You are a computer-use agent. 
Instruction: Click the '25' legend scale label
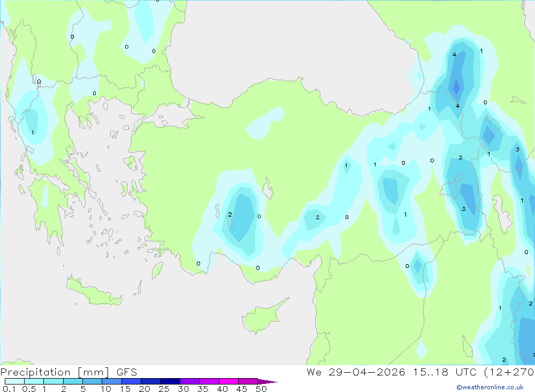(x=164, y=389)
